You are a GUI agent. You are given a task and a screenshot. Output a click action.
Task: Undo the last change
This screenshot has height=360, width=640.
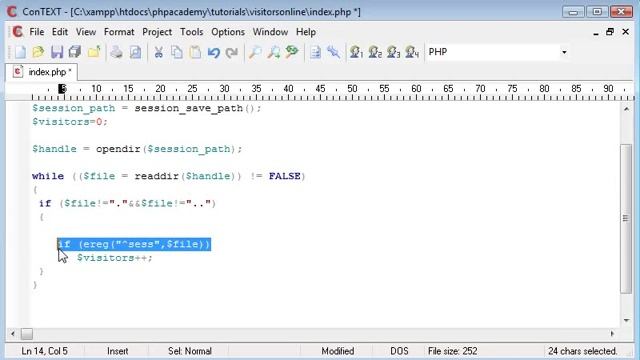pos(213,52)
